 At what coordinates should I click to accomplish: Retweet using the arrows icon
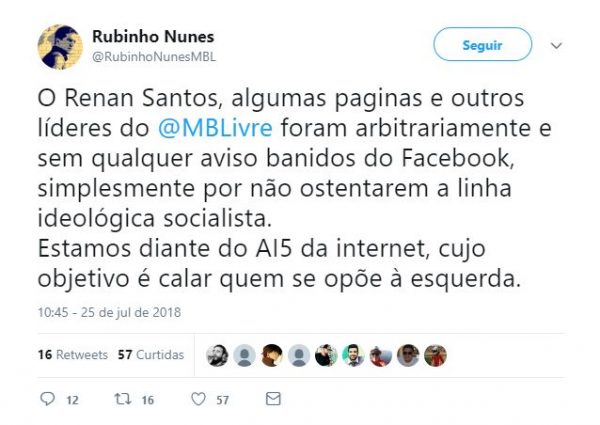click(123, 399)
